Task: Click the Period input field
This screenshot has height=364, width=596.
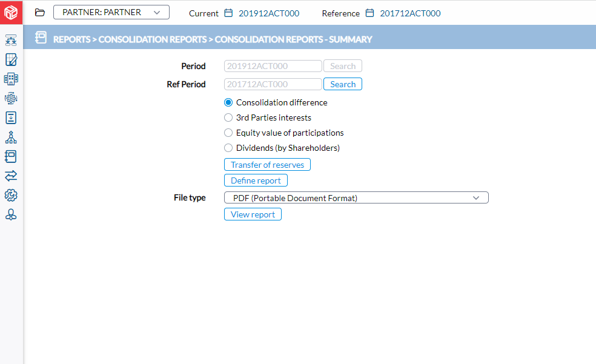Action: 273,66
